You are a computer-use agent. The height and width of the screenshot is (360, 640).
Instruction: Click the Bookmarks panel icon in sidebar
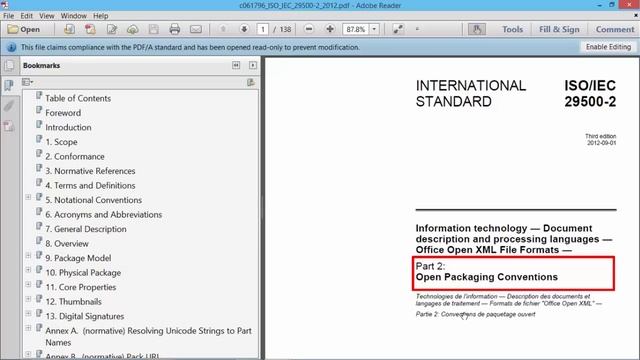click(9, 85)
